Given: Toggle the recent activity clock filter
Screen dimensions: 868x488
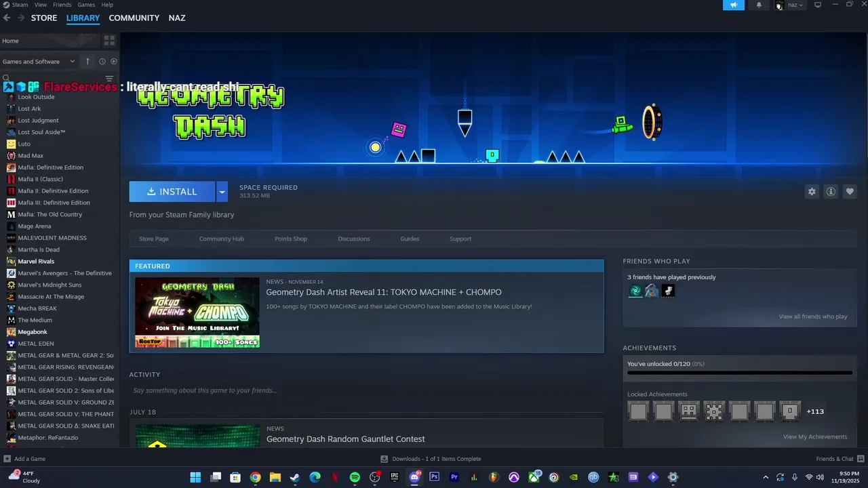Looking at the screenshot, I should (x=102, y=62).
